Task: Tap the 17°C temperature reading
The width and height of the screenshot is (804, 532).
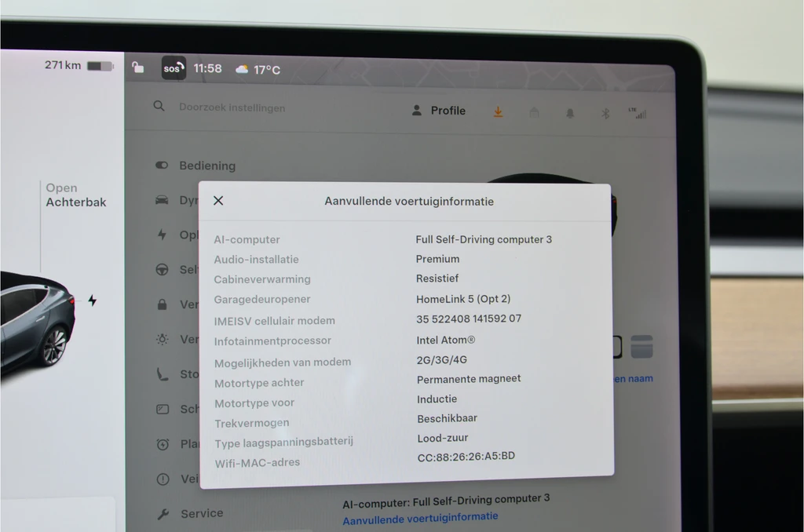Action: pyautogui.click(x=267, y=70)
